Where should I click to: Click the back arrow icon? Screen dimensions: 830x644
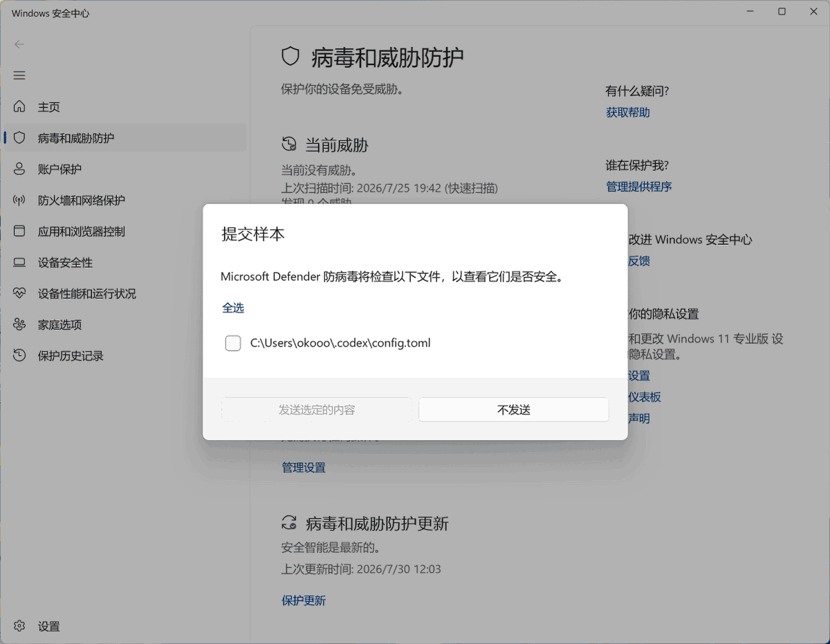click(19, 44)
